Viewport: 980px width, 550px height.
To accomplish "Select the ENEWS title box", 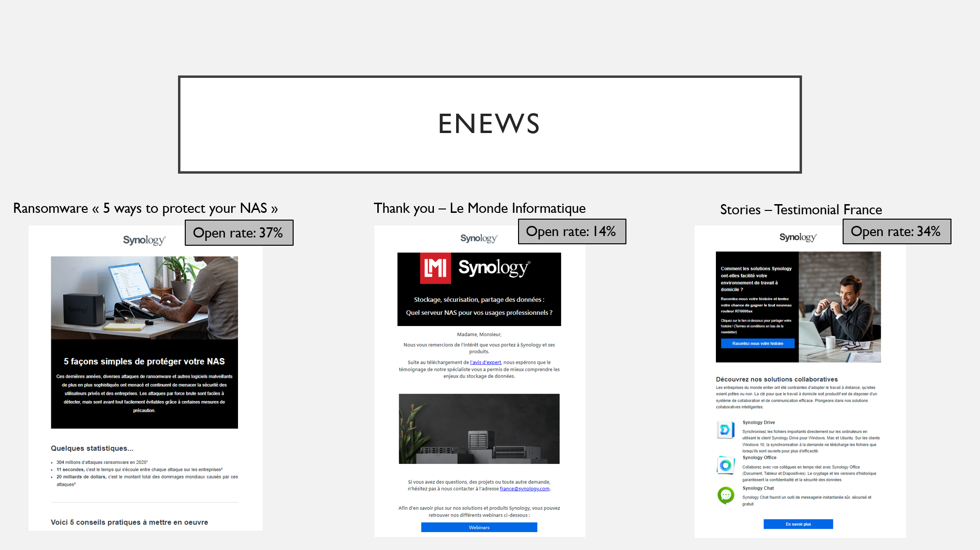I will (x=490, y=124).
